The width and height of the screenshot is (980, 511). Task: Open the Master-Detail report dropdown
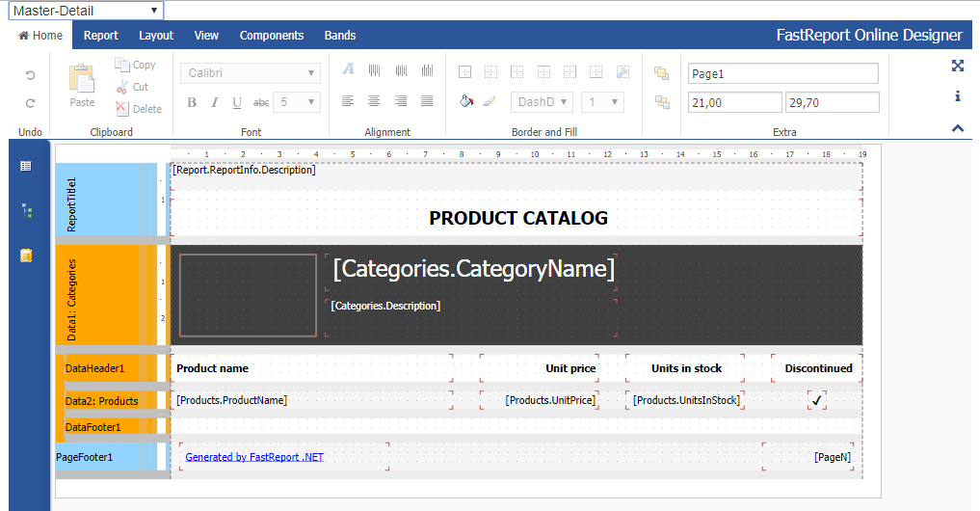pos(86,11)
